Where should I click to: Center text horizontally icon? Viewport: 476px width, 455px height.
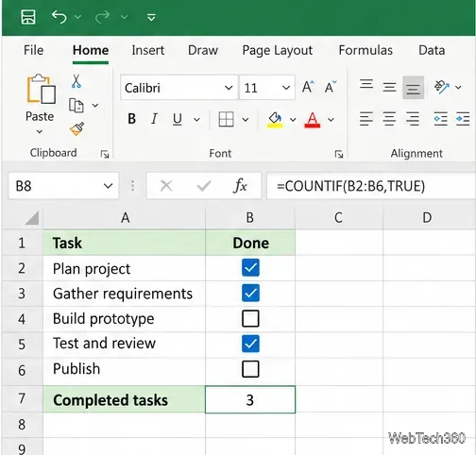coord(389,119)
